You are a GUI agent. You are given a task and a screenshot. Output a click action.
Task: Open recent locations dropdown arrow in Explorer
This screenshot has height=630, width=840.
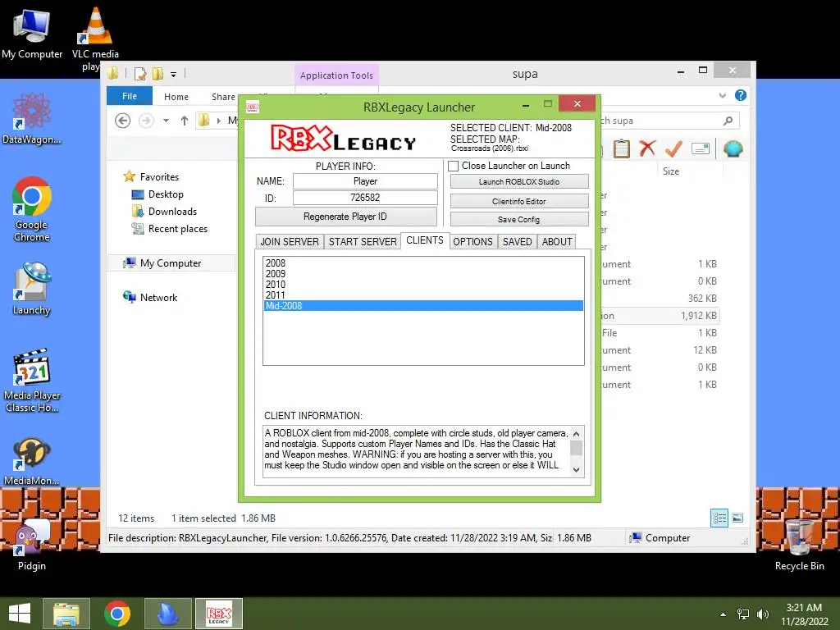point(166,121)
